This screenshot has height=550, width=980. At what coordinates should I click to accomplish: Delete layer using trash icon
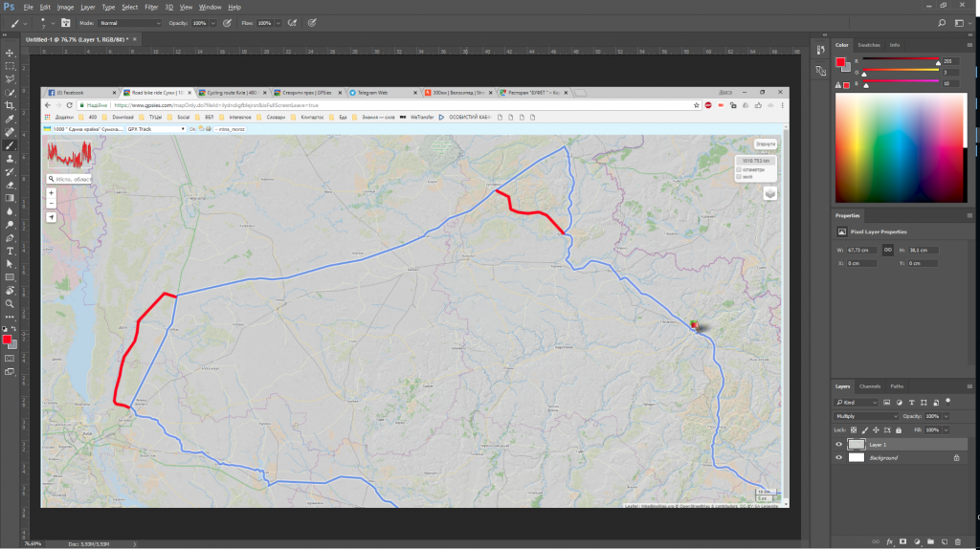coord(957,541)
